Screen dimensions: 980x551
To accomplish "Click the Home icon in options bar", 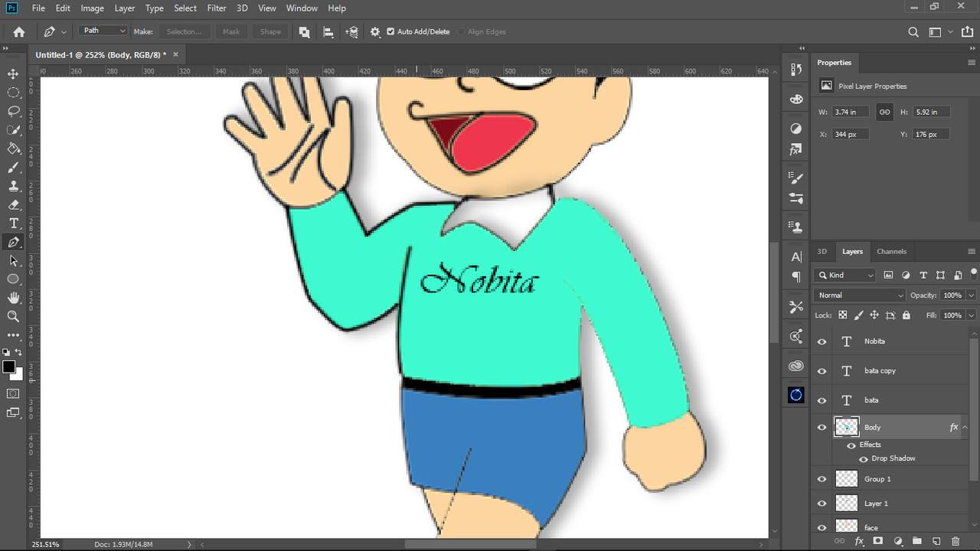I will (x=19, y=32).
